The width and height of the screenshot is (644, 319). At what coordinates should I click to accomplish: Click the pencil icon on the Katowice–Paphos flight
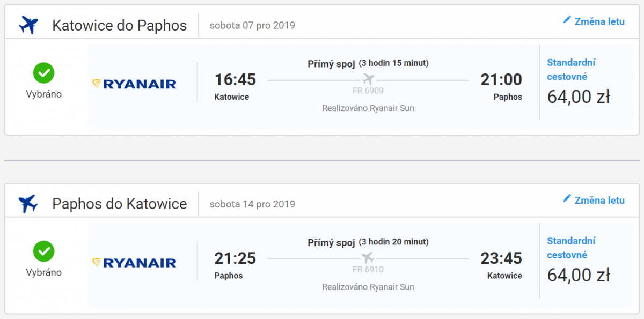coord(567,20)
